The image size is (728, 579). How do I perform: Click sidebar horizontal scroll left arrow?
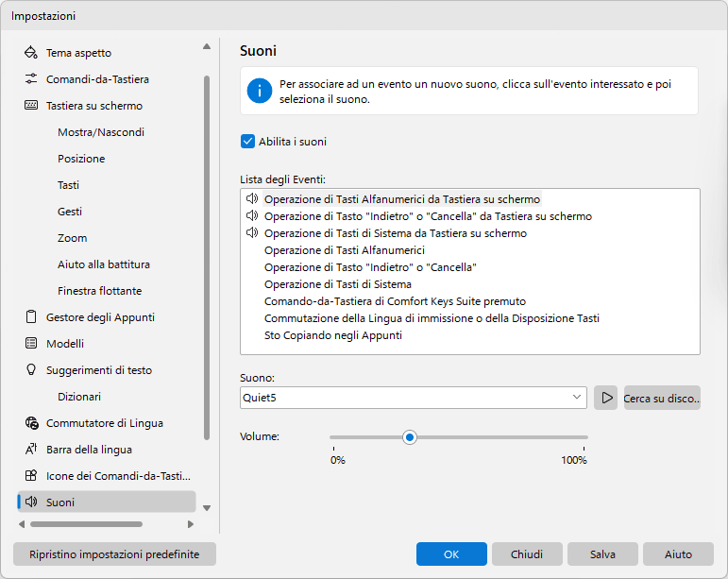click(x=22, y=524)
